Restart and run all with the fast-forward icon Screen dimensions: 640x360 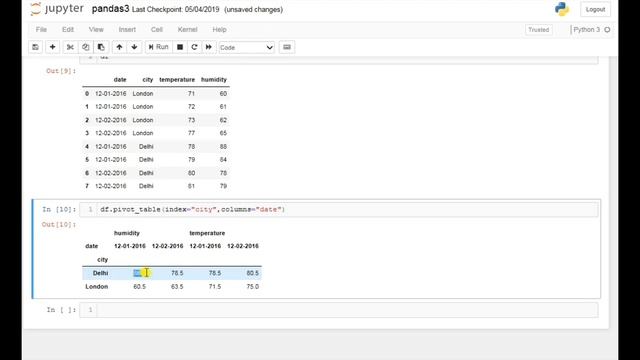[x=209, y=47]
